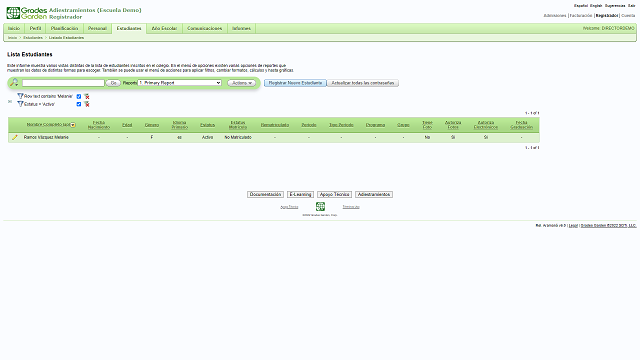The image size is (640, 360).
Task: Remove the 'Row text contains Melanie' filter
Action: coord(87,96)
